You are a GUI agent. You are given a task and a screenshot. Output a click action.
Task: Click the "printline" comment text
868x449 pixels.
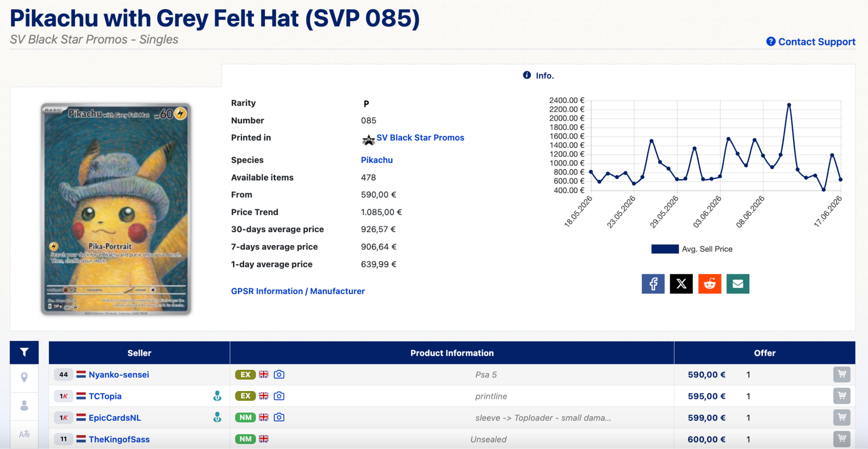491,396
